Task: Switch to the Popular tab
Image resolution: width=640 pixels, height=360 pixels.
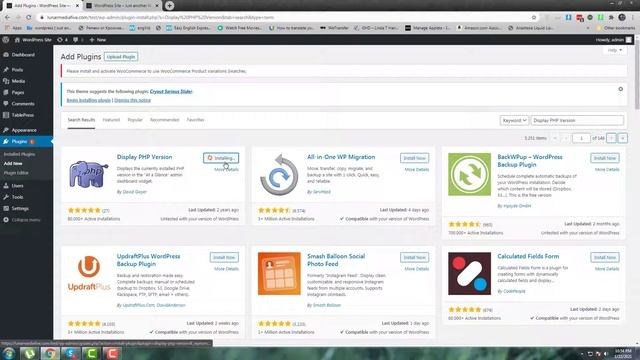Action: 135,120
